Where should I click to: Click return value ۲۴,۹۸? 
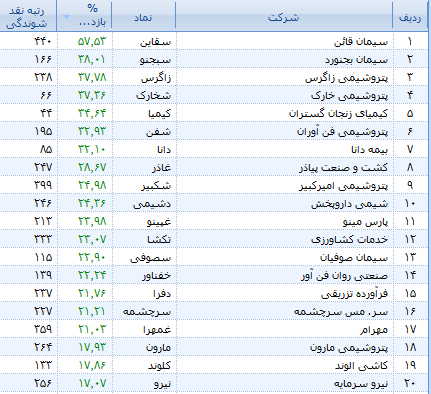92,186
